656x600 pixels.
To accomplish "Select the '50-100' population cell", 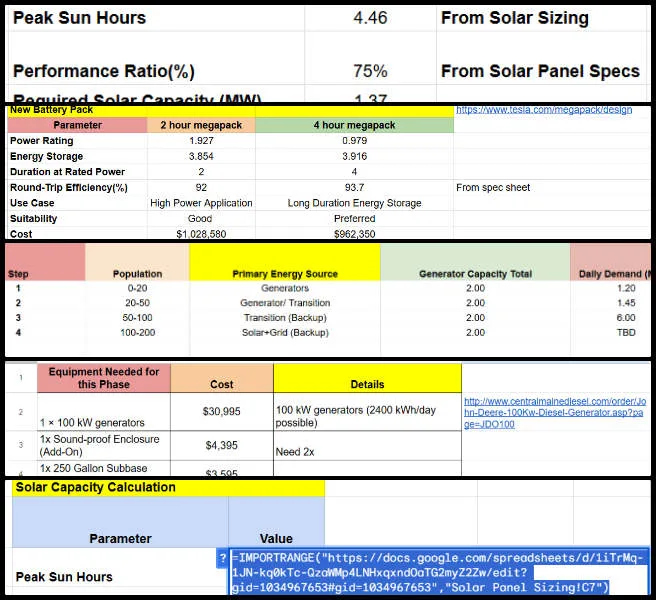I will [x=137, y=318].
